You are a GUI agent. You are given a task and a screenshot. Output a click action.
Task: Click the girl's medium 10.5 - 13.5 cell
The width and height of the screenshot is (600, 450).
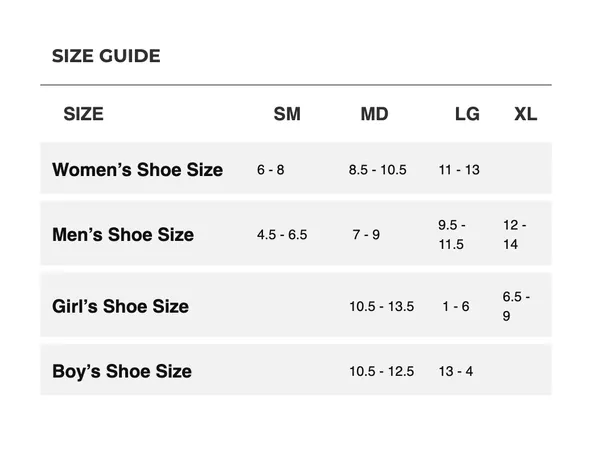point(382,306)
